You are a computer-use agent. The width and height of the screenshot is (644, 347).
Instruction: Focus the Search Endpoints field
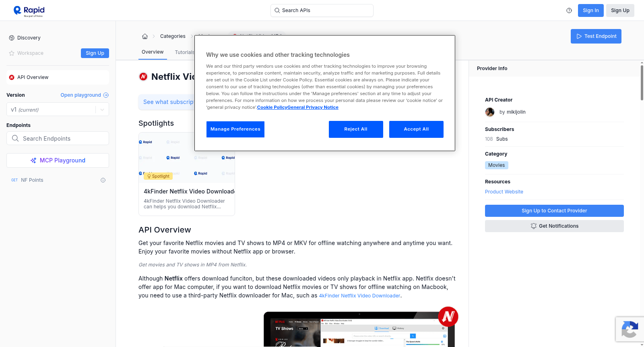[58, 138]
